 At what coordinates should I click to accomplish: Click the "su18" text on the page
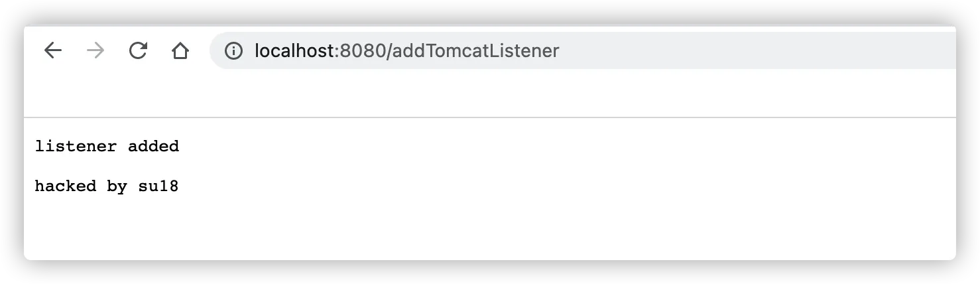[x=158, y=186]
